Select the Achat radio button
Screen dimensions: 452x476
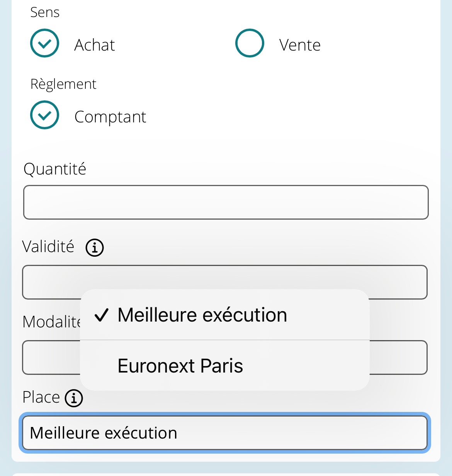(x=45, y=43)
